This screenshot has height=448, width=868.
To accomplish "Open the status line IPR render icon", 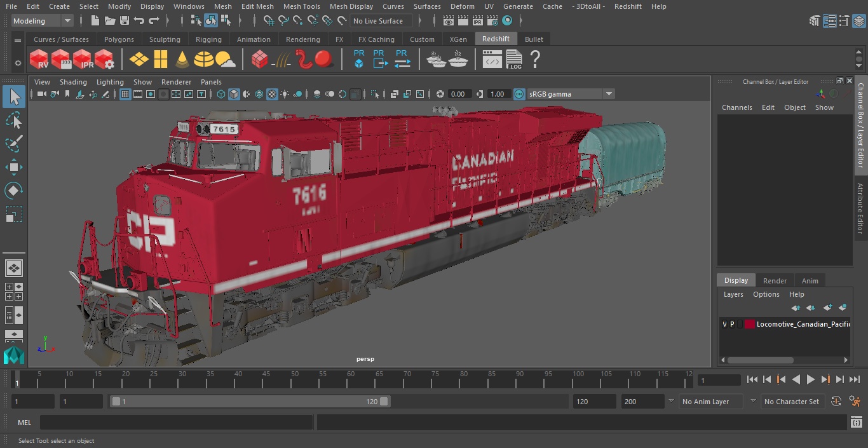I will point(477,21).
